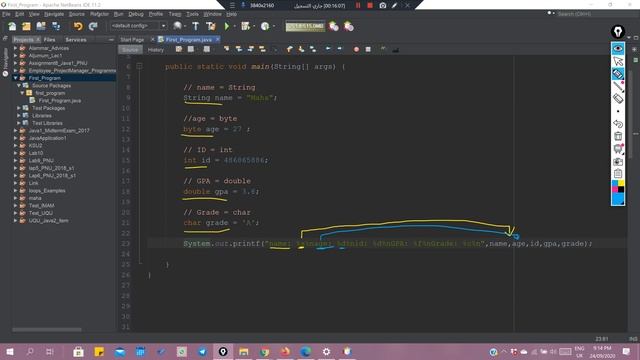The height and width of the screenshot is (360, 640).
Task: Collapse the main method fold marker
Action: 139,66
